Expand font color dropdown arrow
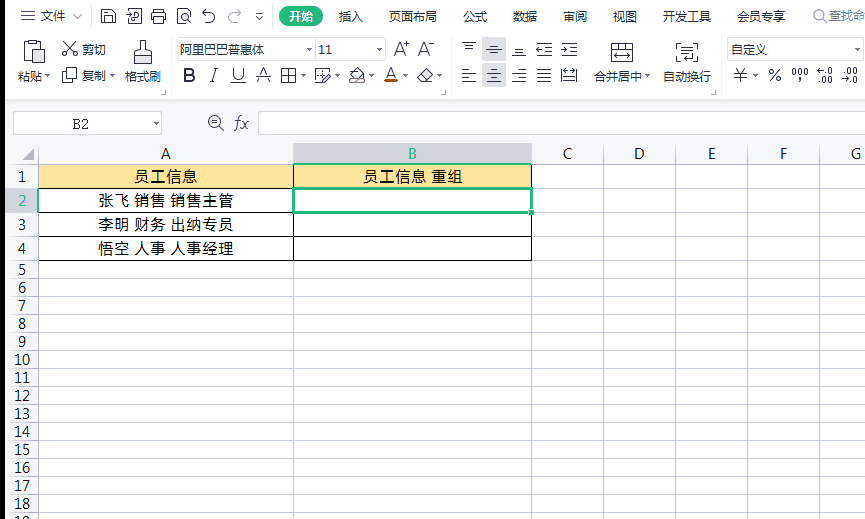Image resolution: width=865 pixels, height=519 pixels. tap(405, 76)
